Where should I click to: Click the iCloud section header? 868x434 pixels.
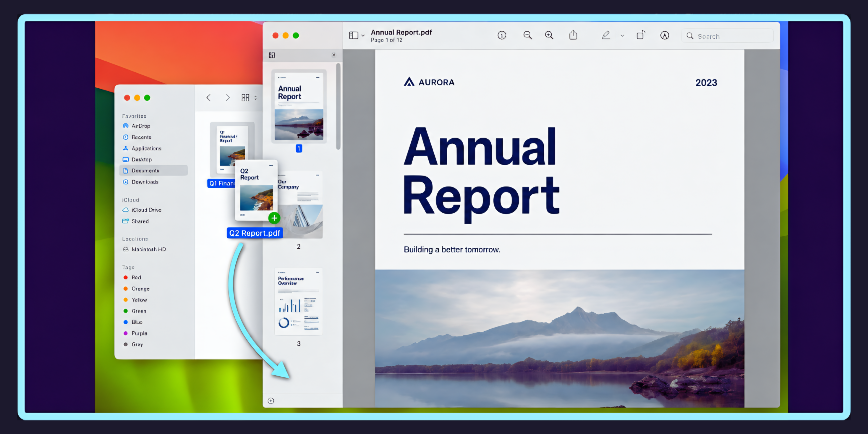[131, 200]
